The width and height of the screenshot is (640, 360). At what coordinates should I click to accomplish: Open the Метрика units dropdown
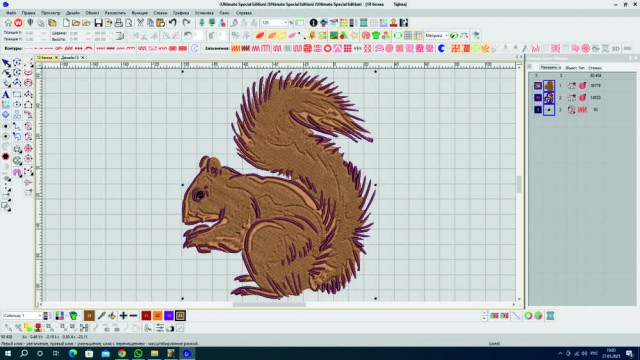(x=446, y=36)
